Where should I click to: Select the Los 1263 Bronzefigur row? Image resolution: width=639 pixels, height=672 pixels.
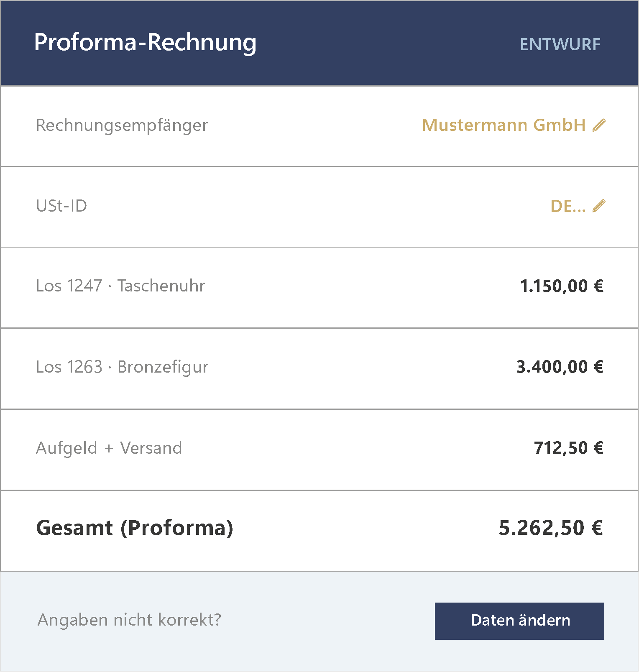(319, 369)
